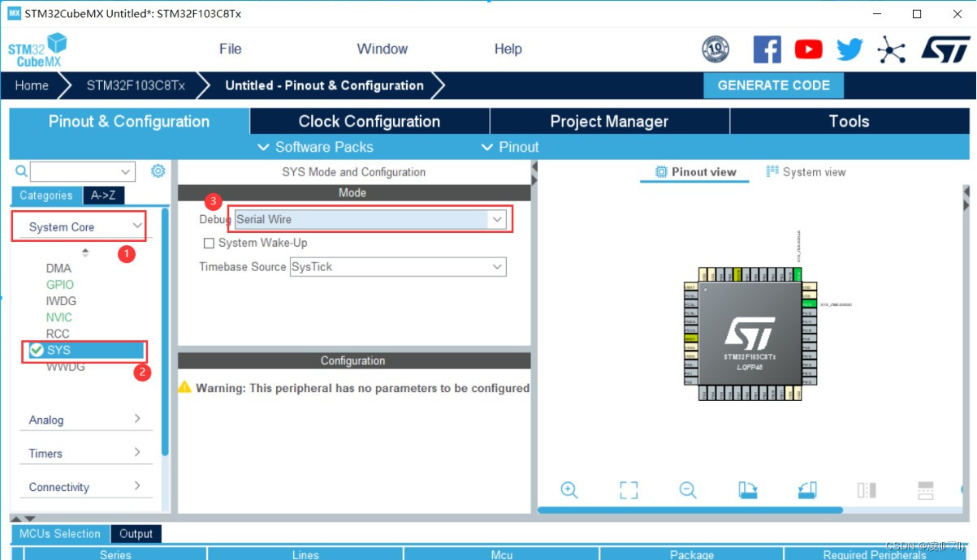This screenshot has width=977, height=560.
Task: Expand the Analog category
Action: tap(85, 420)
